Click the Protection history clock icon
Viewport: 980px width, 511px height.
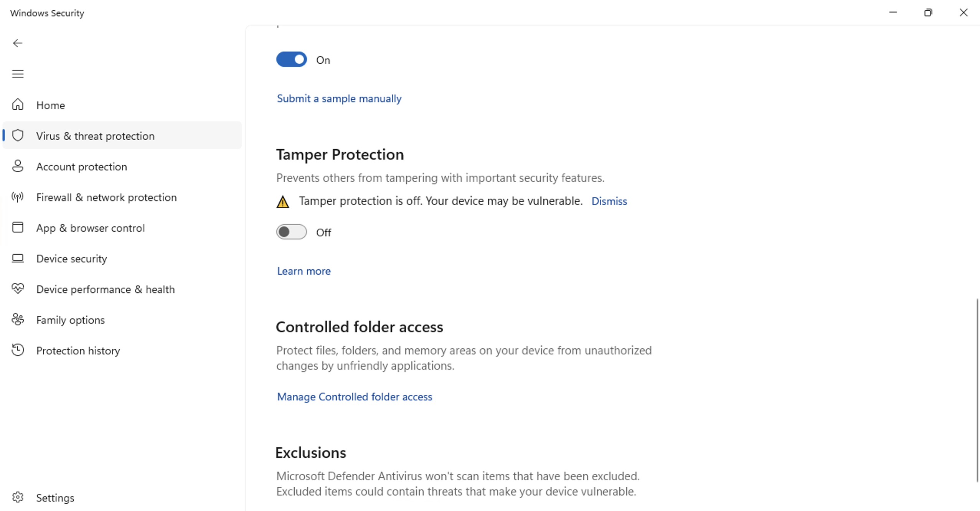18,350
